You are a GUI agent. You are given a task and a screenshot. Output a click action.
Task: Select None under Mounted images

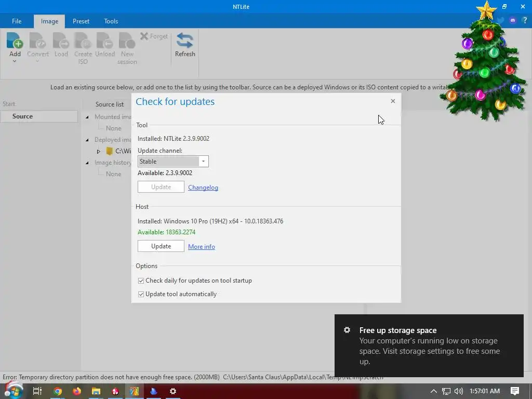point(113,128)
